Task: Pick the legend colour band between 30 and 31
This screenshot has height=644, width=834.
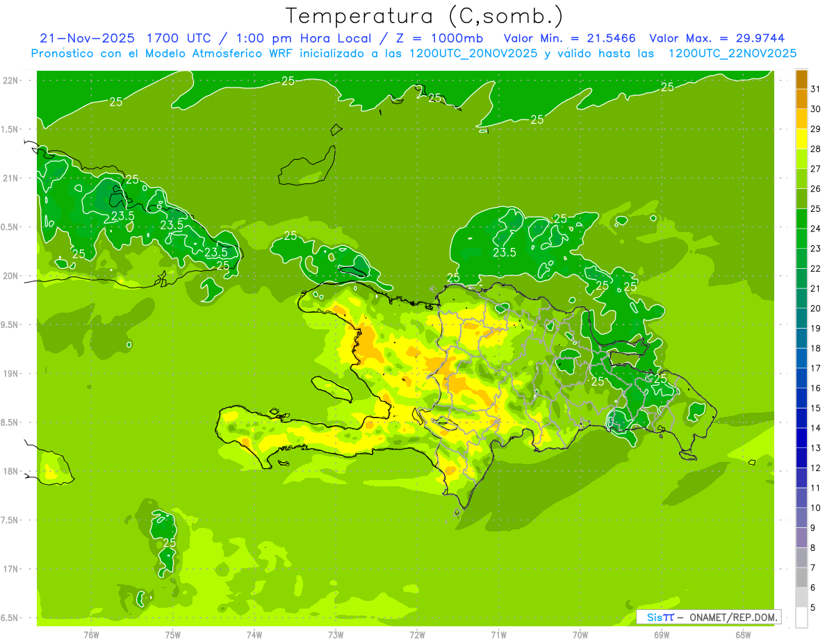Action: pyautogui.click(x=801, y=99)
